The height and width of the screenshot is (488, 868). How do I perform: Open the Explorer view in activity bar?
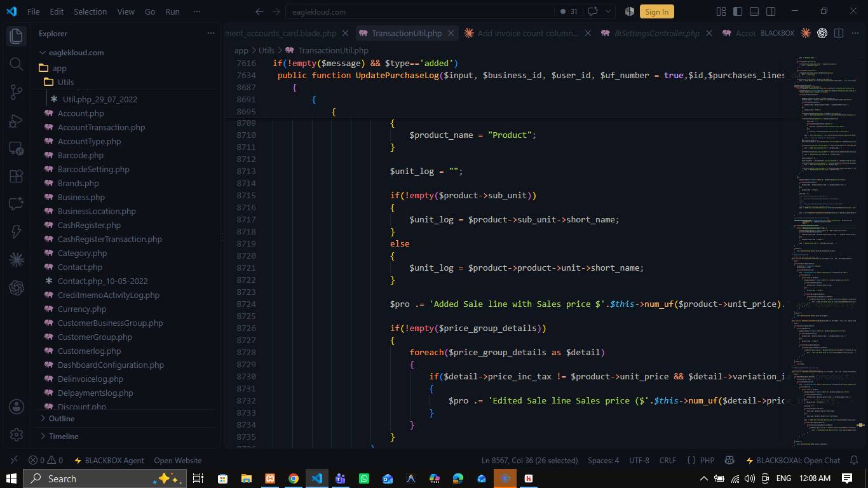click(x=16, y=36)
